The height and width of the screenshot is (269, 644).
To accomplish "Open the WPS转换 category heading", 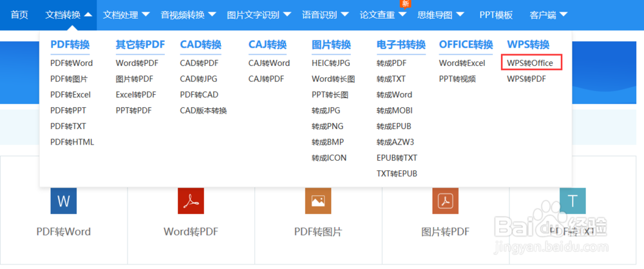I will pos(528,45).
